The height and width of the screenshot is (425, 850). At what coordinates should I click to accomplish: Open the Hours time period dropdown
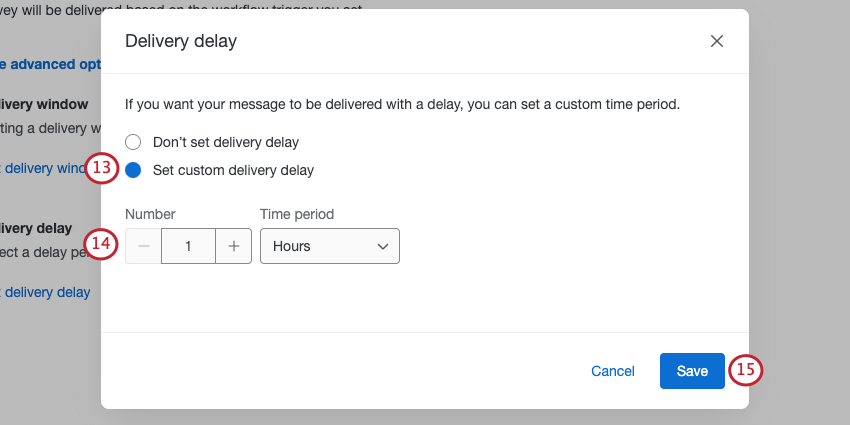pyautogui.click(x=329, y=246)
